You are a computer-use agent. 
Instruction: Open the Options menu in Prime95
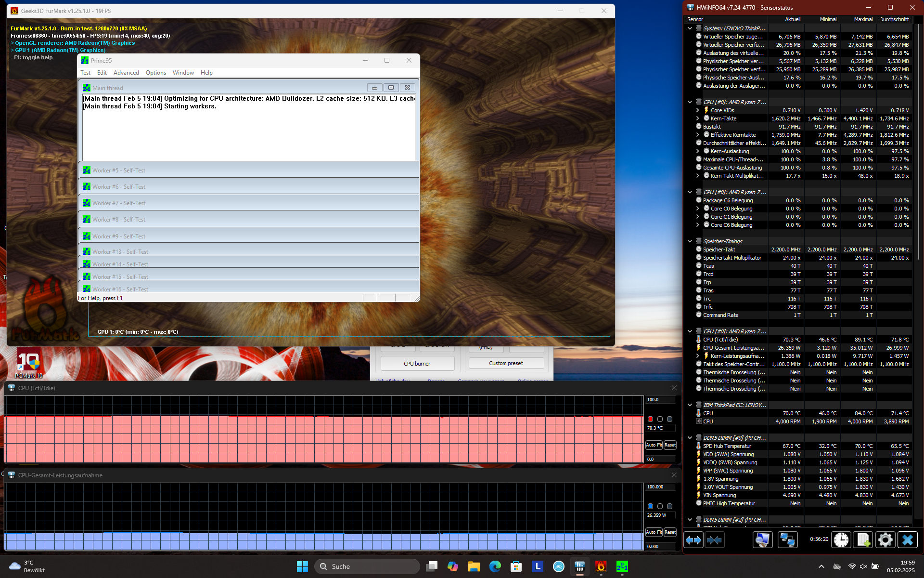coord(156,73)
